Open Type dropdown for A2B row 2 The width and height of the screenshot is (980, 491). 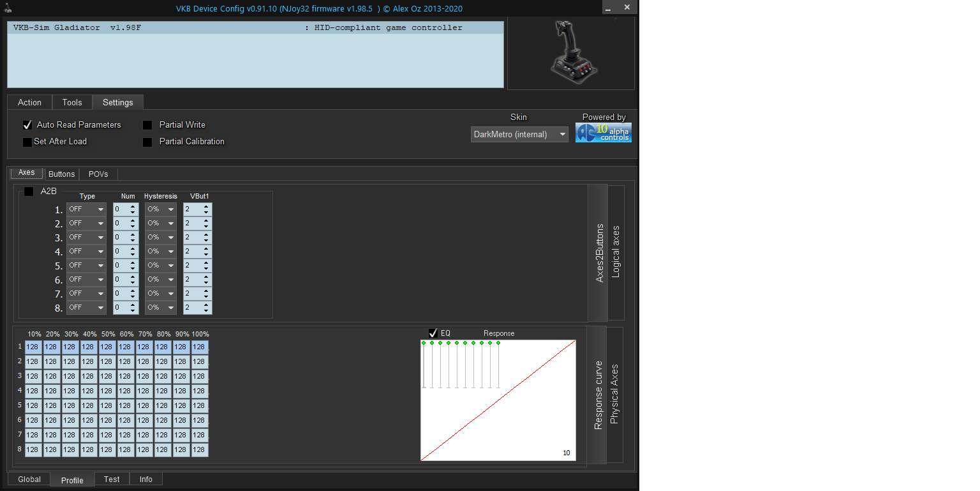86,223
